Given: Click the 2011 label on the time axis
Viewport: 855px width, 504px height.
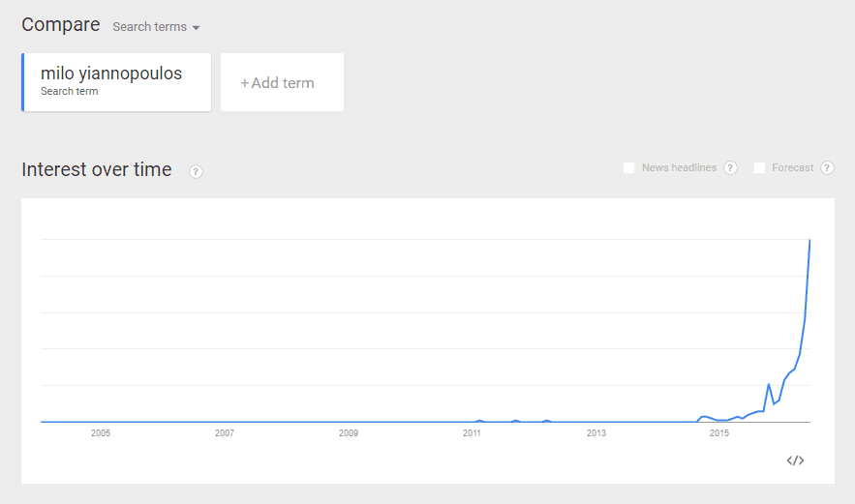Looking at the screenshot, I should (x=472, y=433).
